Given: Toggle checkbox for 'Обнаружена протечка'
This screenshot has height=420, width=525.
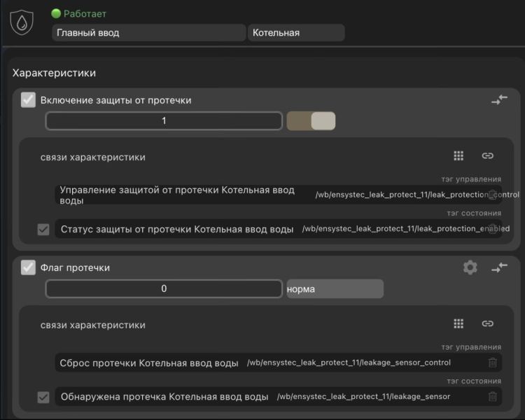Looking at the screenshot, I should (43, 397).
